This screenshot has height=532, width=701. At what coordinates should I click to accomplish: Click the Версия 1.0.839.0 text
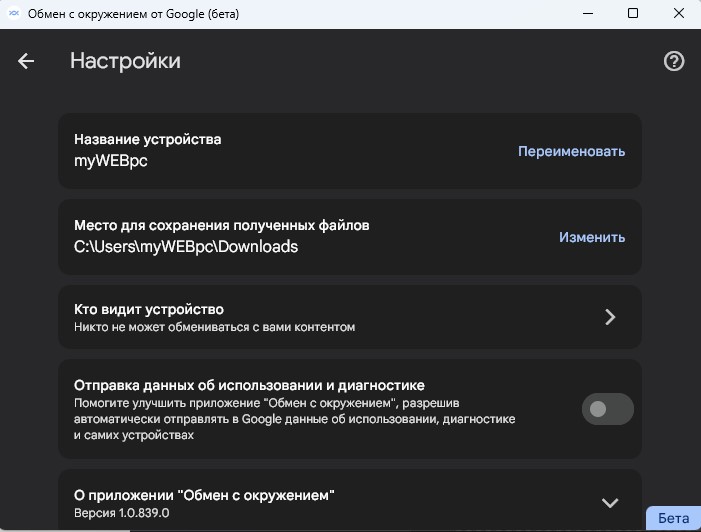[122, 513]
